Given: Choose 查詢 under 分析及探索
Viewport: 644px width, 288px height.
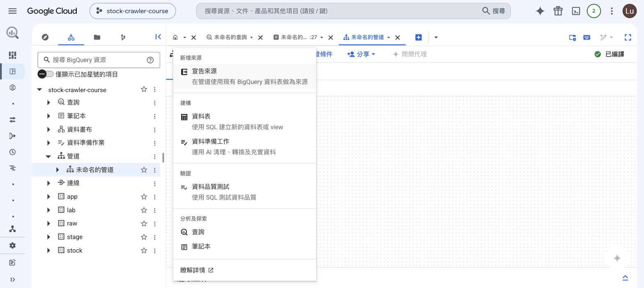Looking at the screenshot, I should pyautogui.click(x=245, y=232).
